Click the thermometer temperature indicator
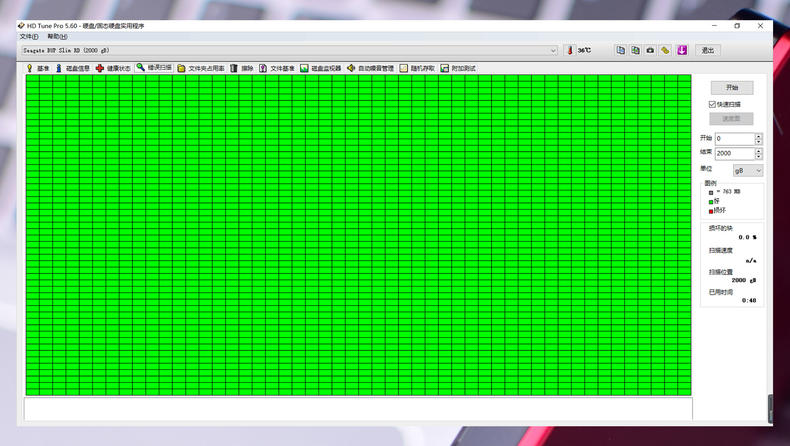The height and width of the screenshot is (446, 790). [569, 50]
